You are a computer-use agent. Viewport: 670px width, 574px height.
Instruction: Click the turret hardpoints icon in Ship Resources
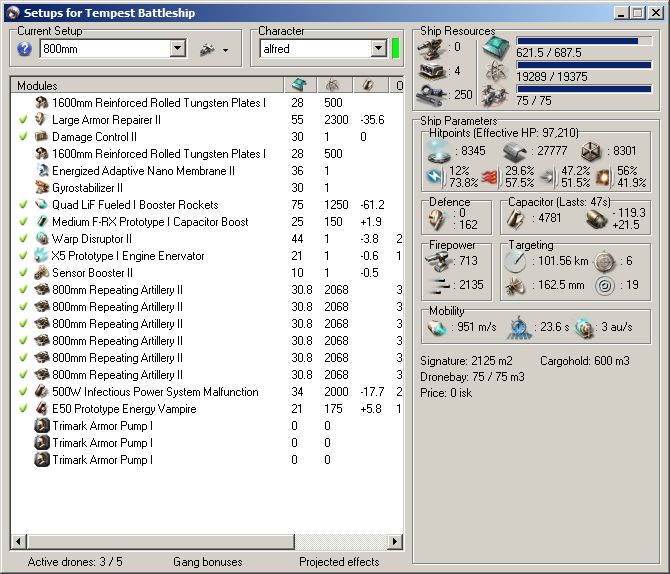[430, 48]
